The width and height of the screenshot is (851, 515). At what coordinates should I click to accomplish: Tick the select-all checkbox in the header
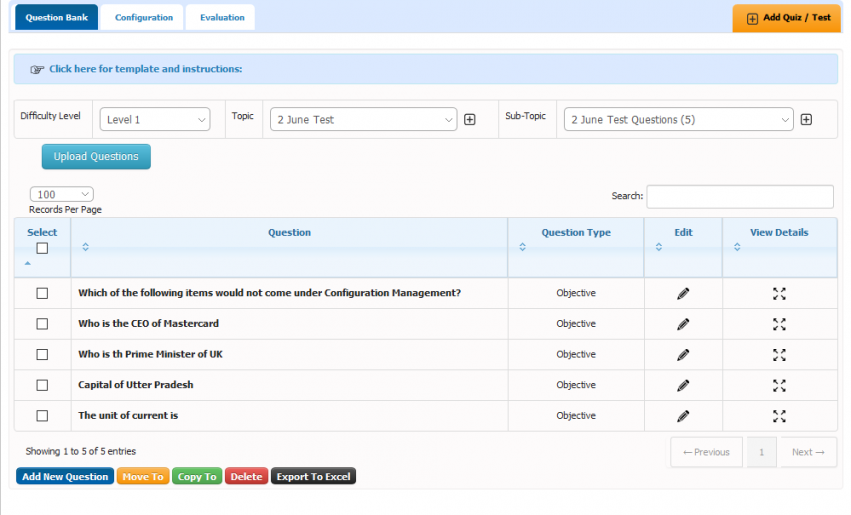tap(42, 249)
